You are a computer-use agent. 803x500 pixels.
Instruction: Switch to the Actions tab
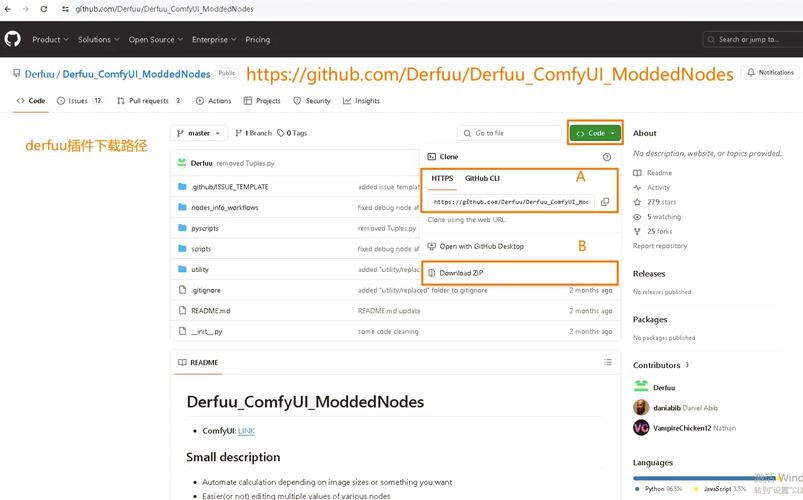point(214,101)
